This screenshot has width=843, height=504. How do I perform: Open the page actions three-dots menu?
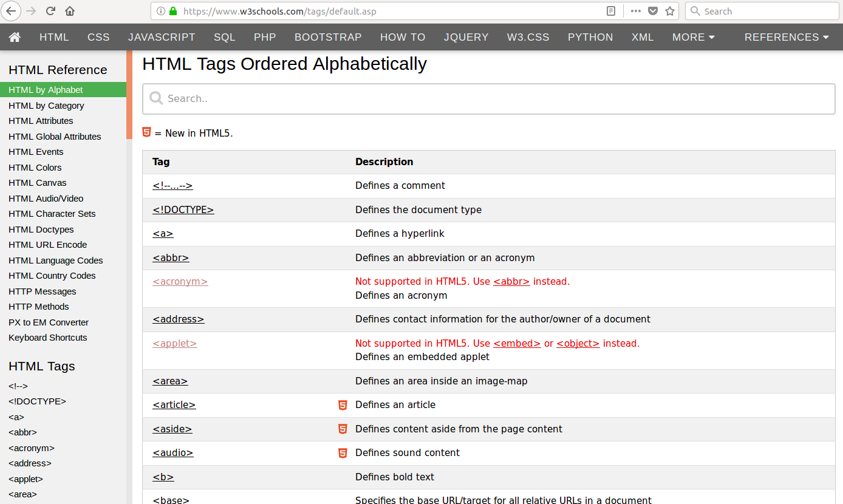[636, 11]
